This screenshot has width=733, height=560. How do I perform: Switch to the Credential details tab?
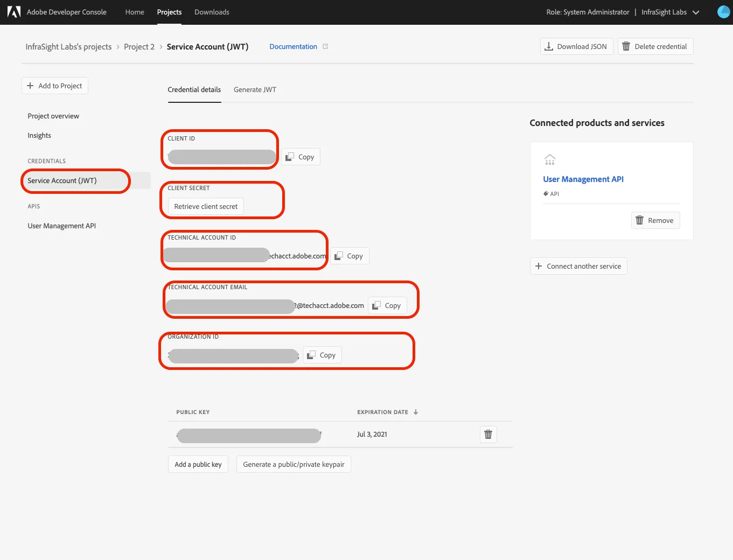(194, 89)
